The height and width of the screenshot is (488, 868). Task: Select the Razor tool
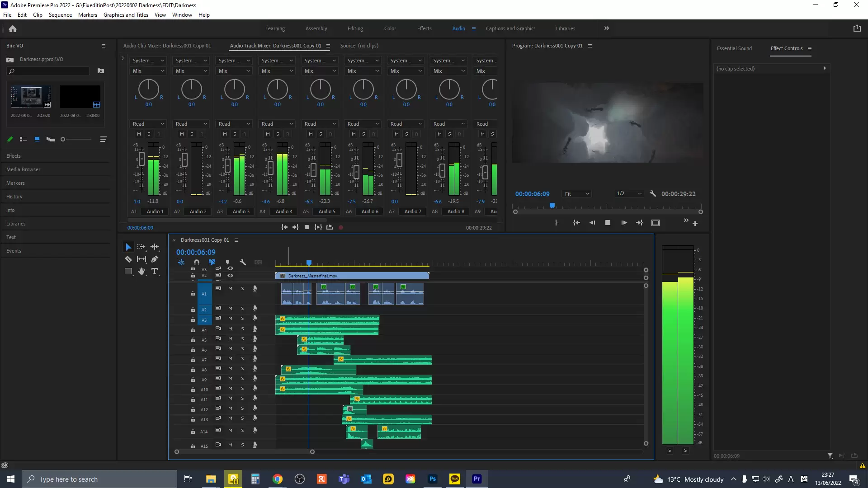[x=128, y=259]
